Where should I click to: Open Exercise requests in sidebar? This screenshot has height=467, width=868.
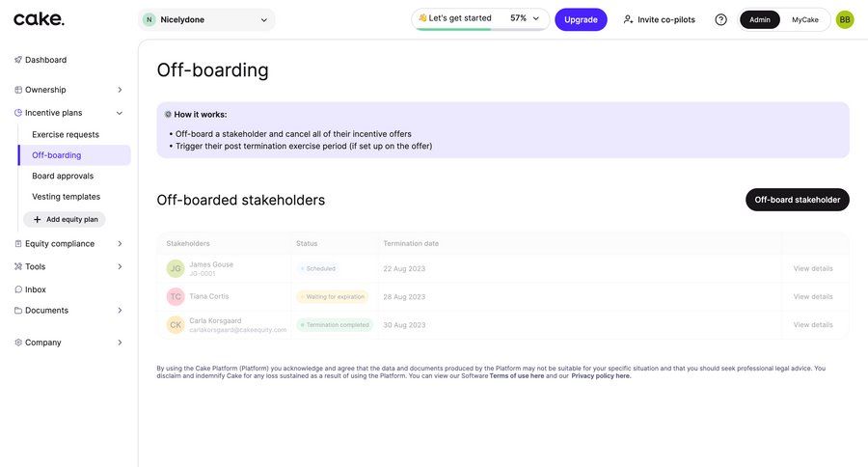point(66,134)
